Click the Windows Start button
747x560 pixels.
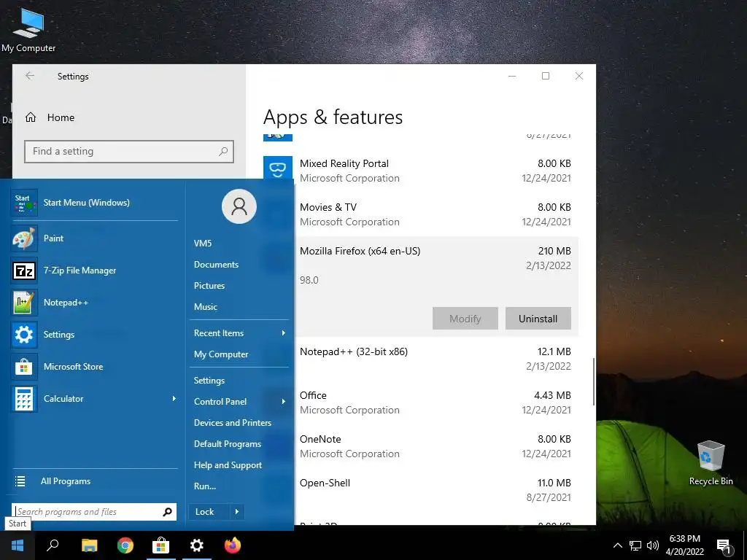click(x=18, y=545)
